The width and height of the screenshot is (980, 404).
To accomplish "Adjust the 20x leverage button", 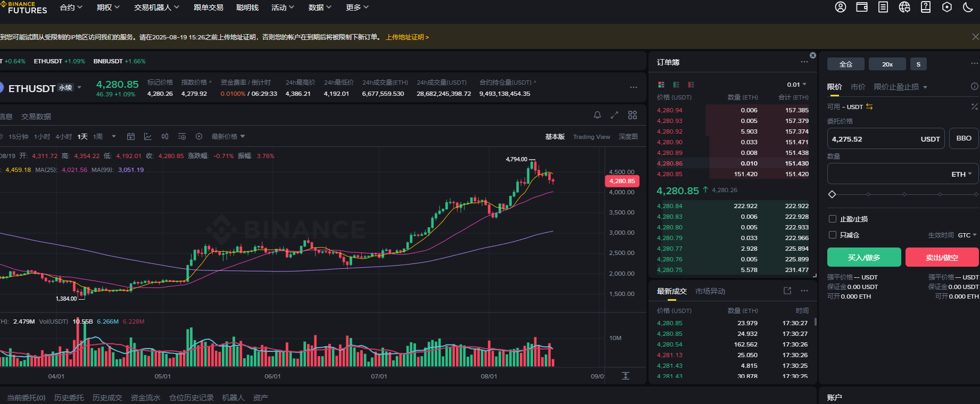I will (887, 64).
